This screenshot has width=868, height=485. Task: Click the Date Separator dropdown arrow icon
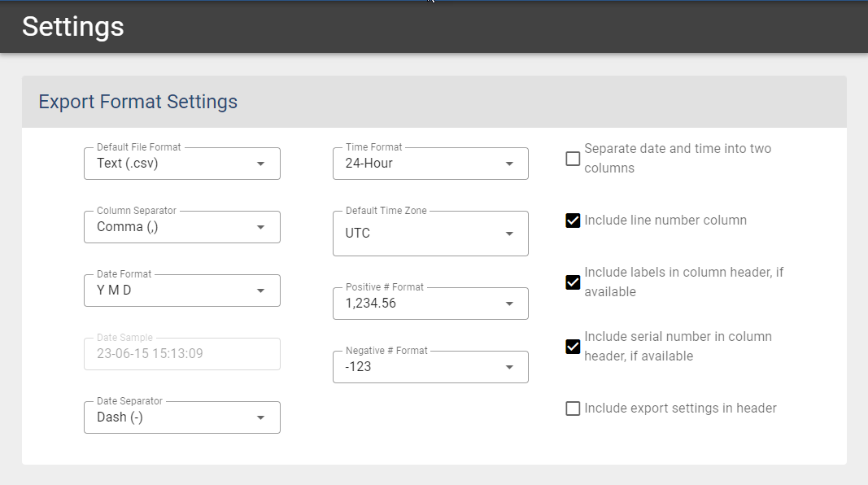[261, 417]
